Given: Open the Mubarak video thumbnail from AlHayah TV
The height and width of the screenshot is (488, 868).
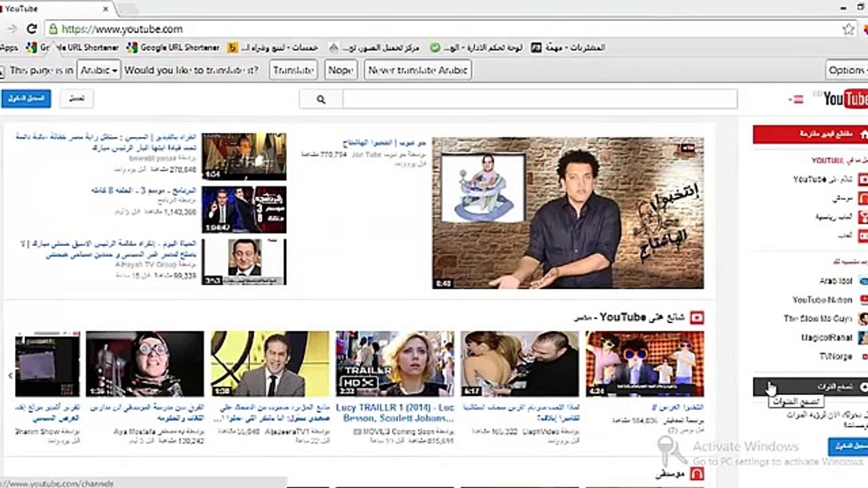Looking at the screenshot, I should [244, 262].
